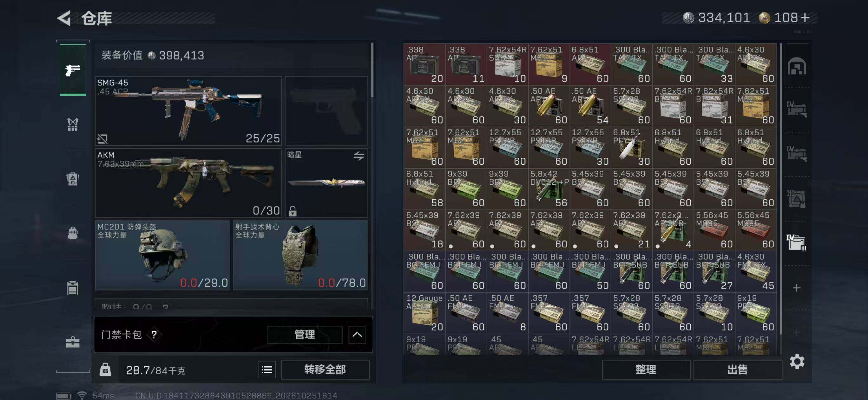Select the 7.62x39 AP SUB ammo stack of 4
The width and height of the screenshot is (868, 400).
pos(673,230)
